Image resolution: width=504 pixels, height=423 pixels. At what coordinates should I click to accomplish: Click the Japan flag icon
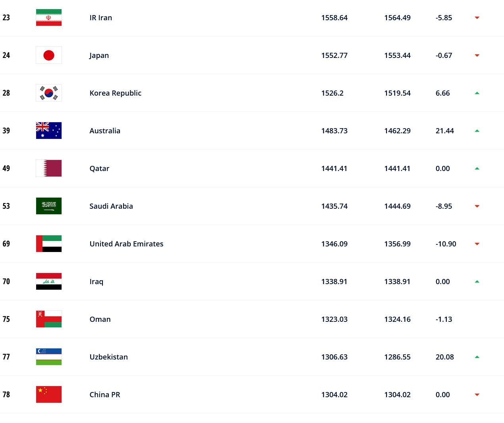click(x=49, y=55)
